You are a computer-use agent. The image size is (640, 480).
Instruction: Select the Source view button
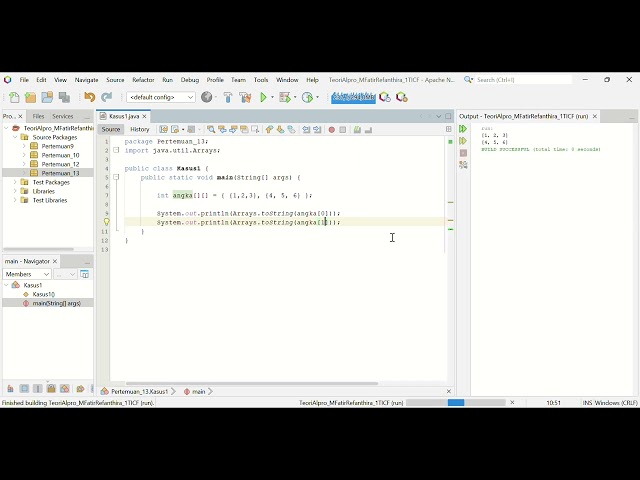pos(111,129)
